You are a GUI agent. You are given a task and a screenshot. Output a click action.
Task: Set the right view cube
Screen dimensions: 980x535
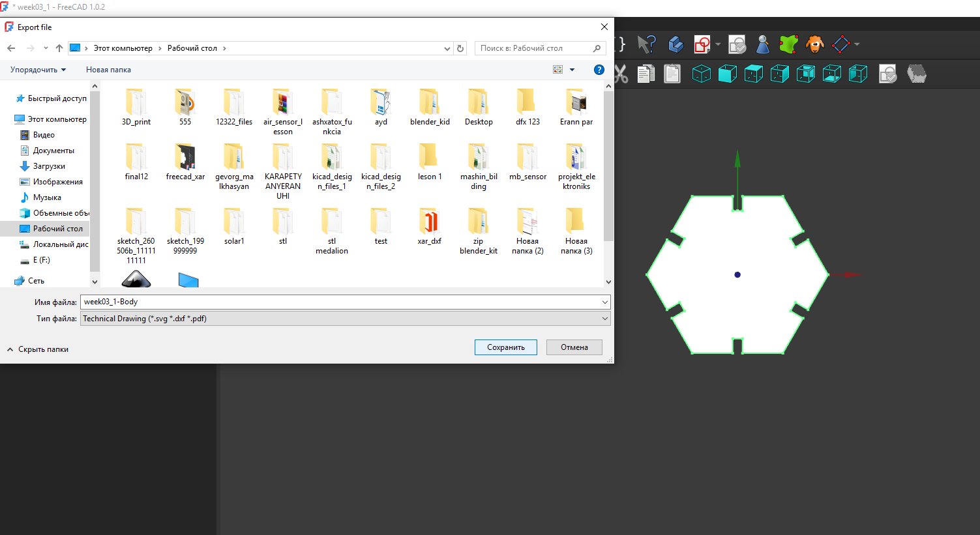[780, 74]
